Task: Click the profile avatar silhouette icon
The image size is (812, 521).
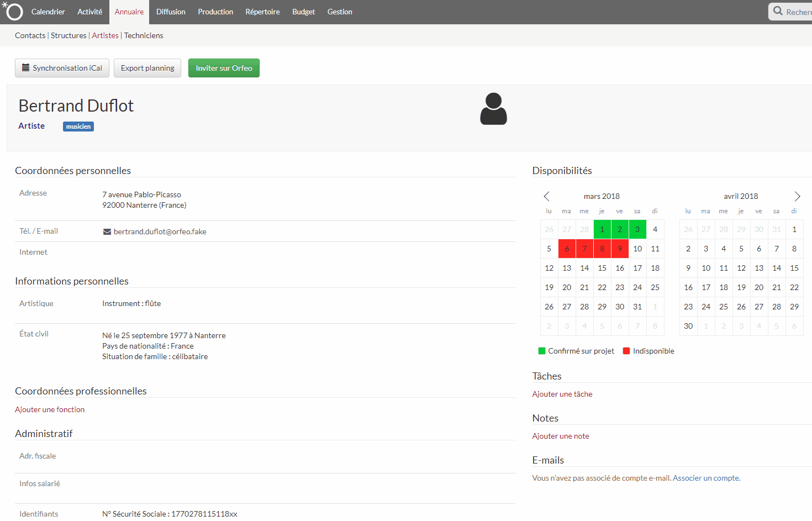Action: click(x=493, y=109)
